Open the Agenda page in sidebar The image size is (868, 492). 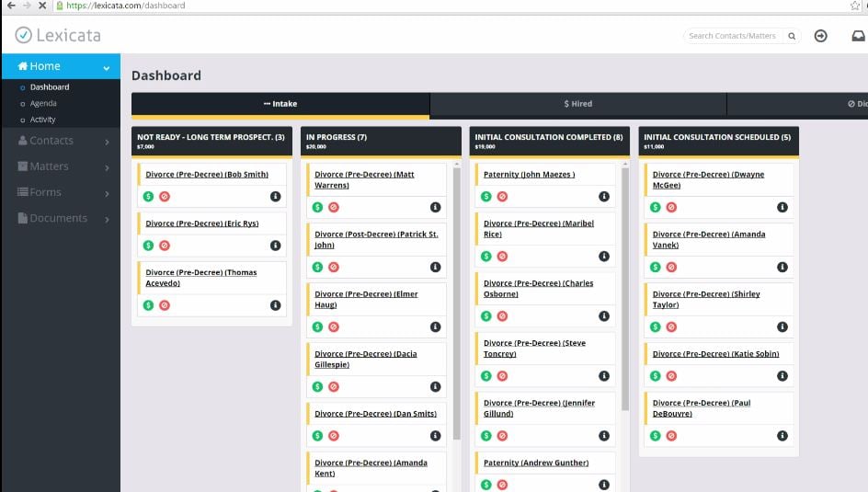tap(43, 104)
